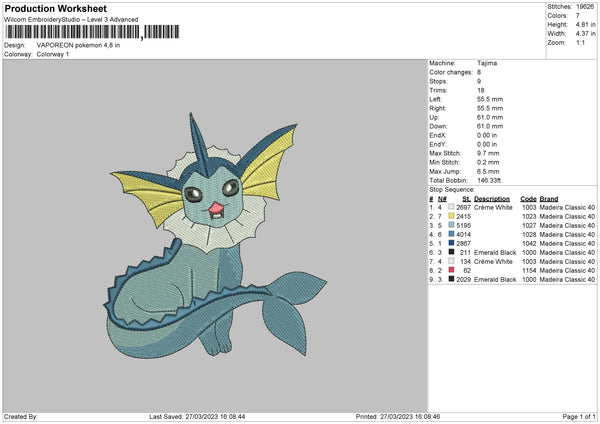The height and width of the screenshot is (424, 600).
Task: Click the Vaporeon embroidery design preview
Action: (x=215, y=235)
